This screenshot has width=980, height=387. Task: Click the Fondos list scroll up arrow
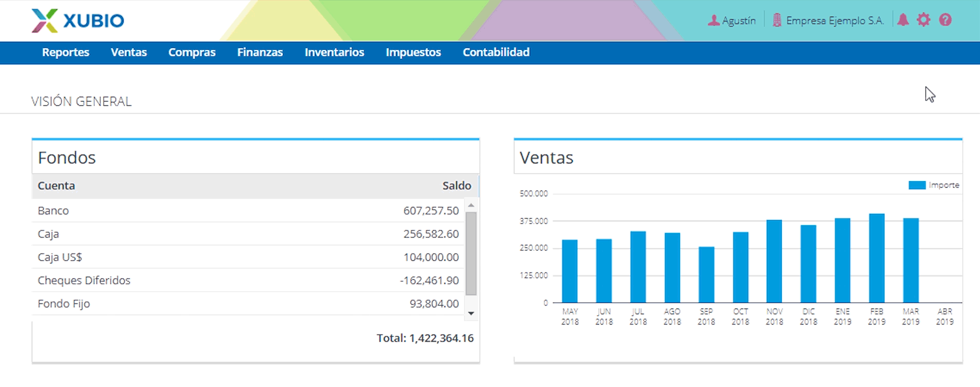coord(471,205)
